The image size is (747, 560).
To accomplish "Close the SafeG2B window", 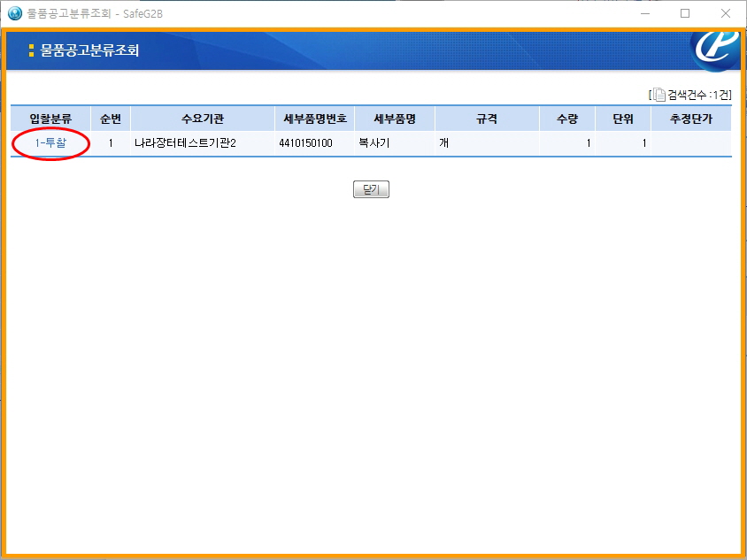I will [x=726, y=13].
